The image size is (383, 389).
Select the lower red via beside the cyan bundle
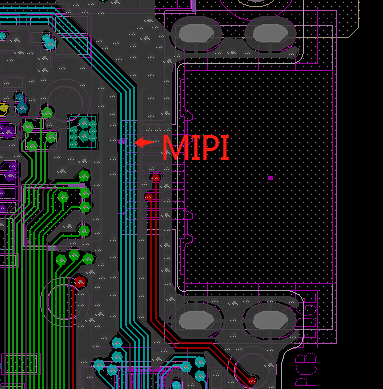(149, 197)
